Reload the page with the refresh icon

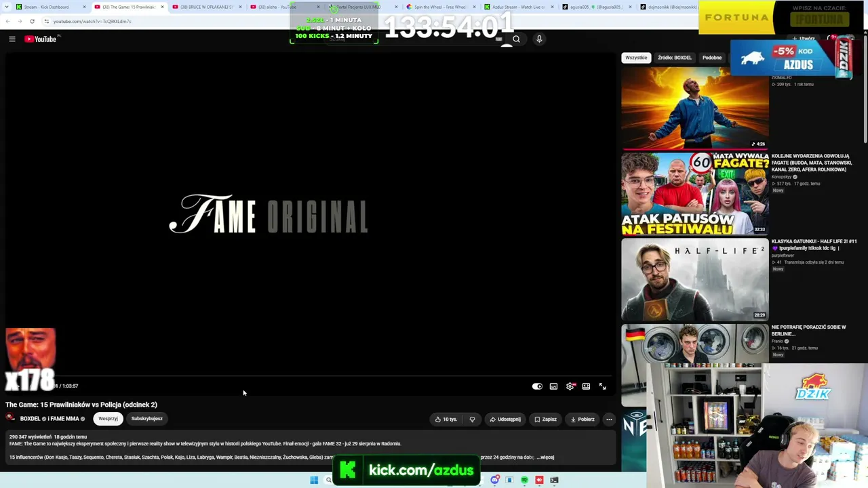tap(32, 21)
